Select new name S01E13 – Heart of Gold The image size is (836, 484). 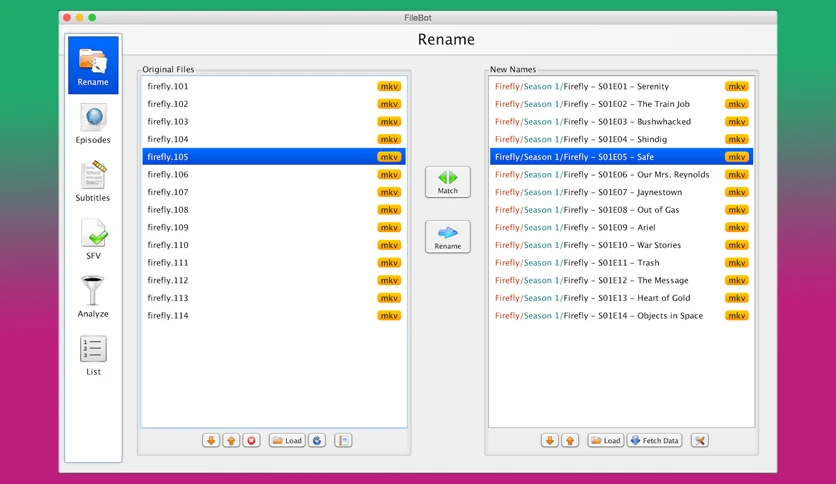621,297
